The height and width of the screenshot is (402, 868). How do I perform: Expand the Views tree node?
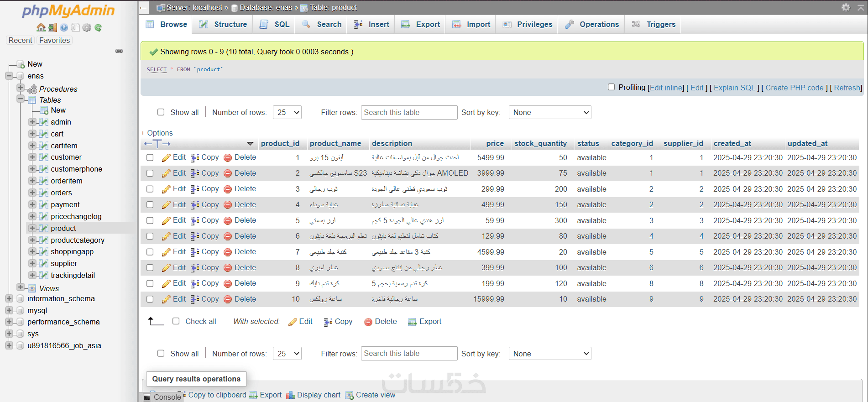(20, 287)
